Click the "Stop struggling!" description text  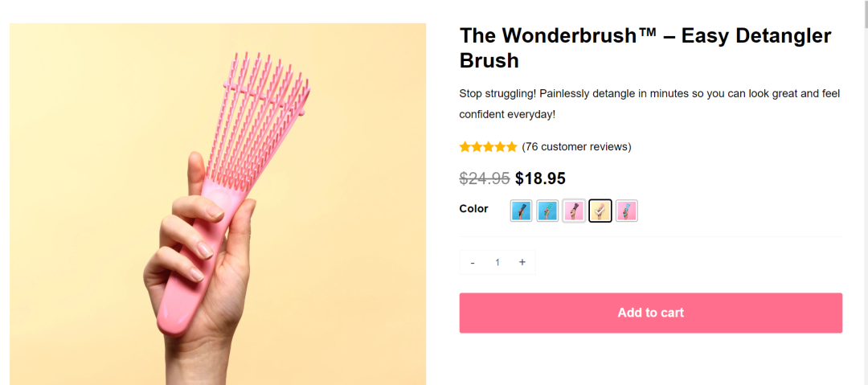[649, 104]
